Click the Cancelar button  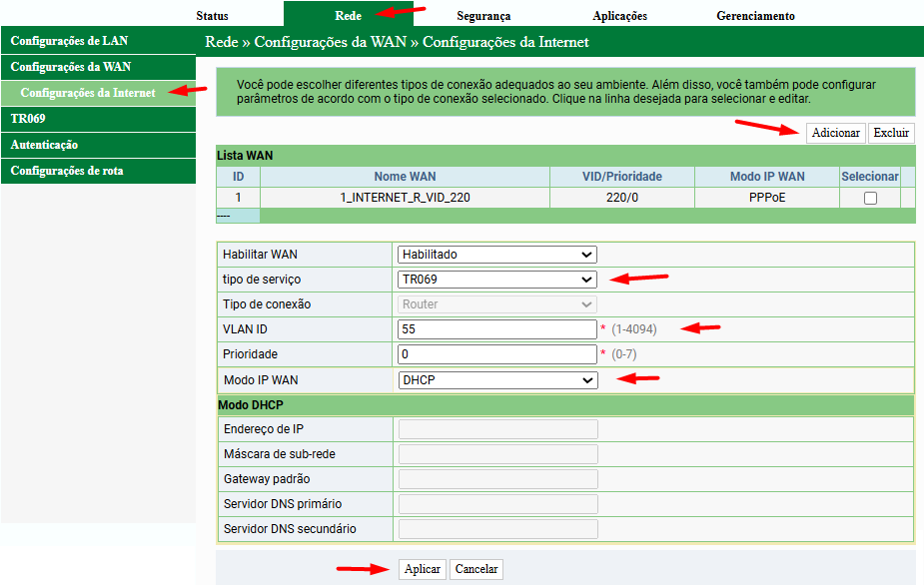[x=476, y=569]
